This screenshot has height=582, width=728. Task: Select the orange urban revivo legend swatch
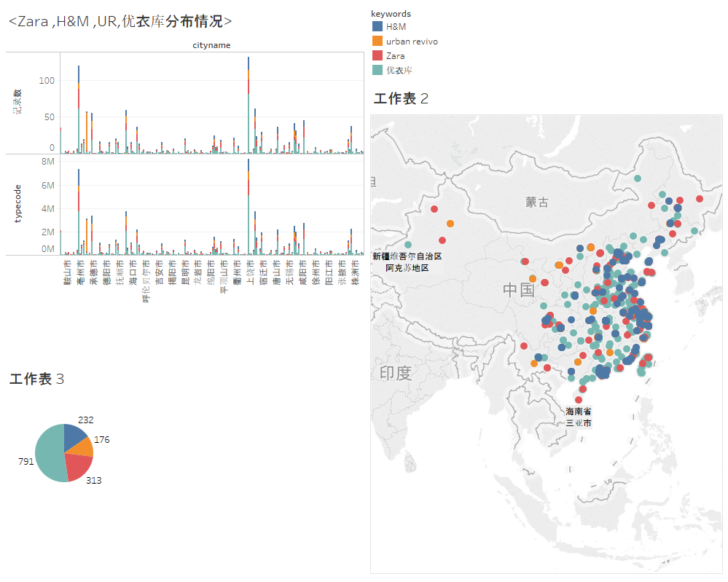[x=377, y=41]
